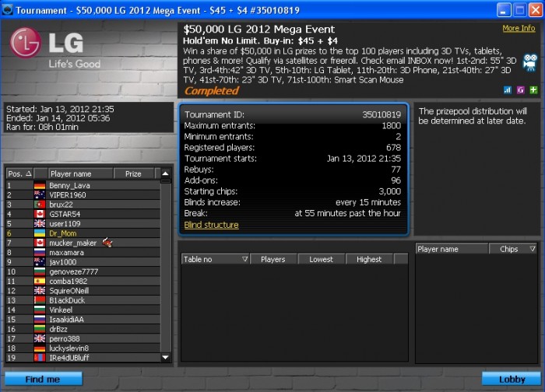Select player SquireONeill
545x392 pixels.
pyautogui.click(x=83, y=291)
